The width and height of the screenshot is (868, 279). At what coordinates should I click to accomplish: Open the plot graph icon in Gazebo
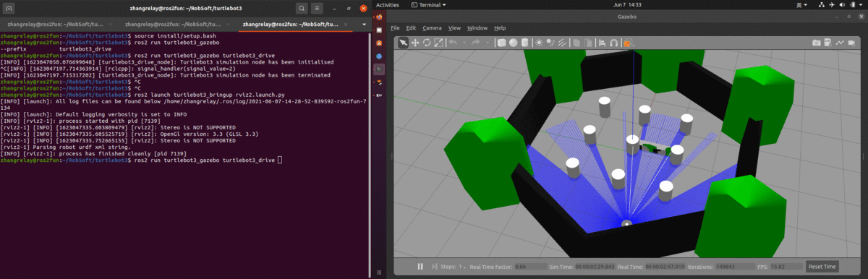pos(840,43)
